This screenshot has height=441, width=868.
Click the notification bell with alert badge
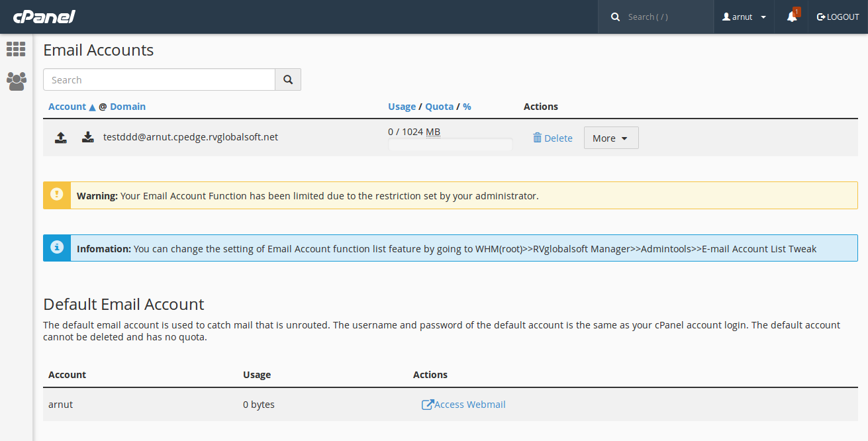tap(791, 17)
